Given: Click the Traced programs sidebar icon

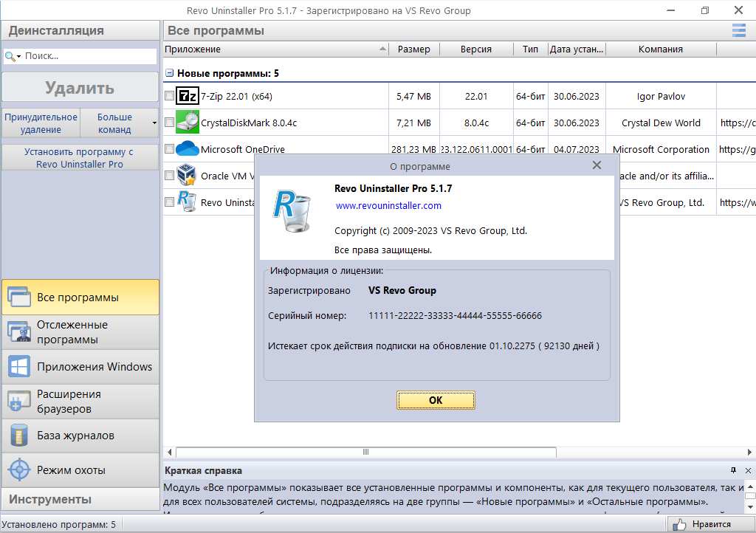Looking at the screenshot, I should pos(19,331).
